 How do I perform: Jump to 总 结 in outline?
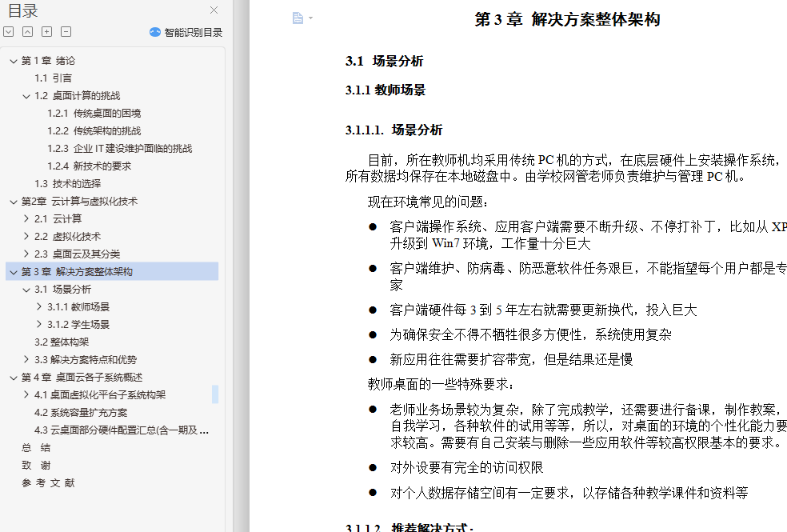click(36, 448)
